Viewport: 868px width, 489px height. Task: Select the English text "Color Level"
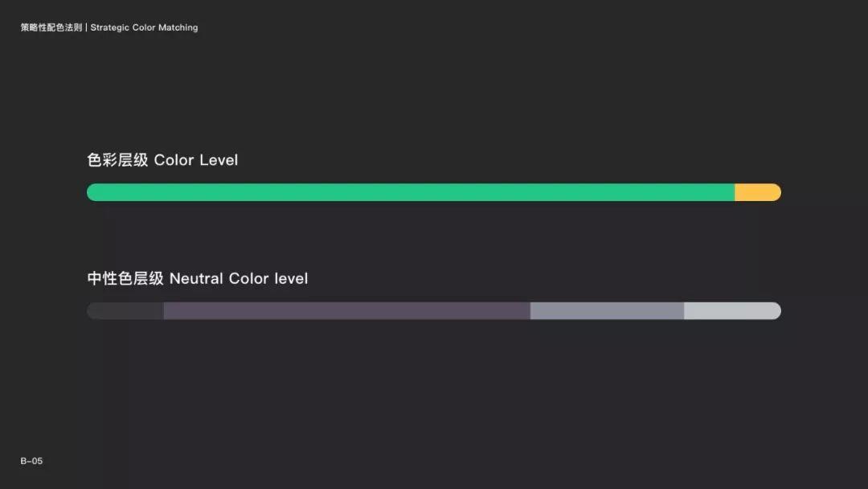point(196,160)
